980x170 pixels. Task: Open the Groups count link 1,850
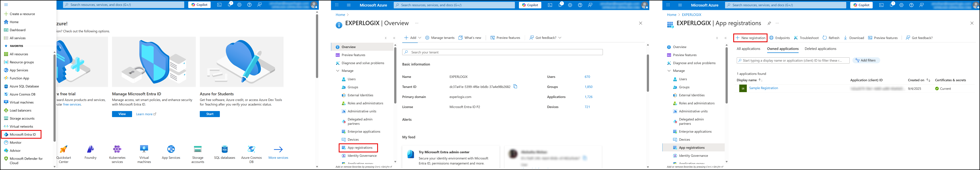click(588, 87)
